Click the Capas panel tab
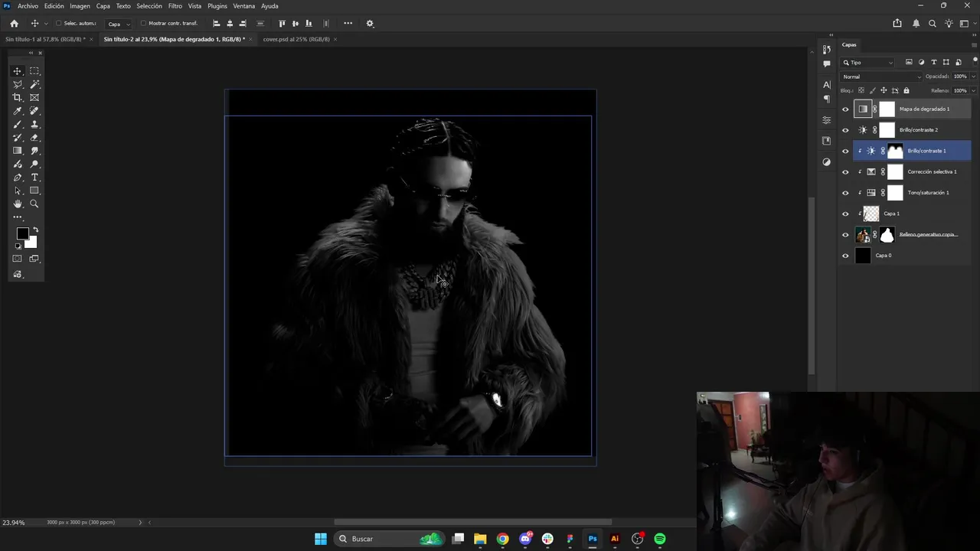This screenshot has width=980, height=551. click(849, 44)
